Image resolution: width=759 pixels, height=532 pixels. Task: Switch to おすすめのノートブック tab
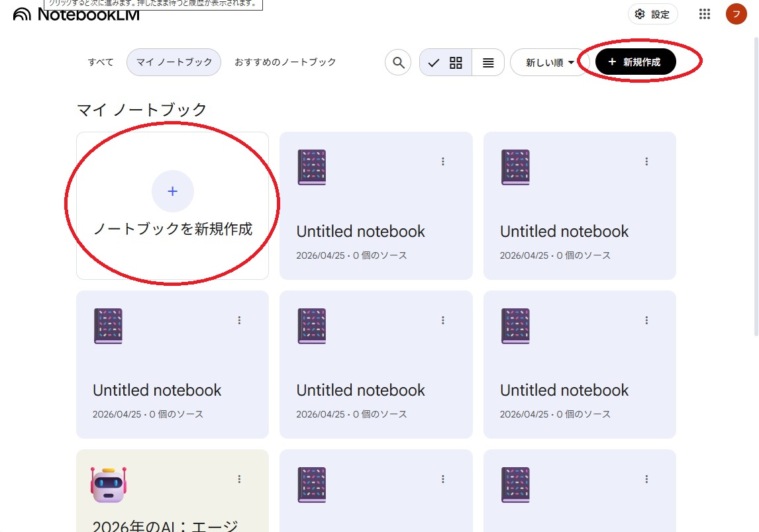click(x=285, y=62)
